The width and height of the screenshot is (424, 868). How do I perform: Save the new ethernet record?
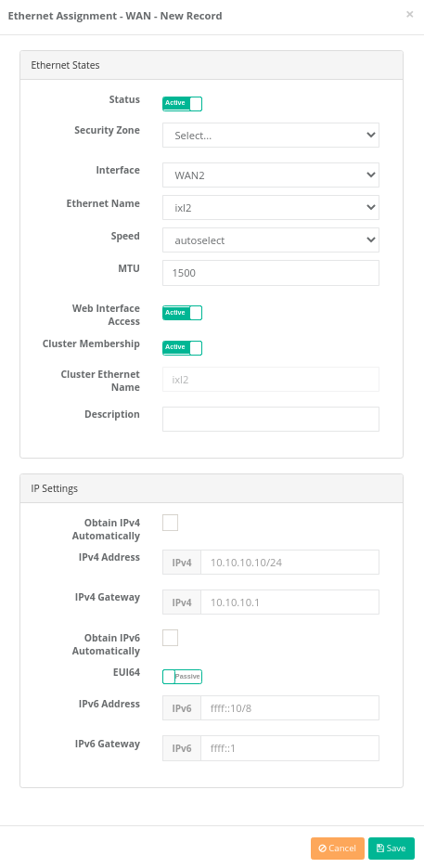pos(392,849)
